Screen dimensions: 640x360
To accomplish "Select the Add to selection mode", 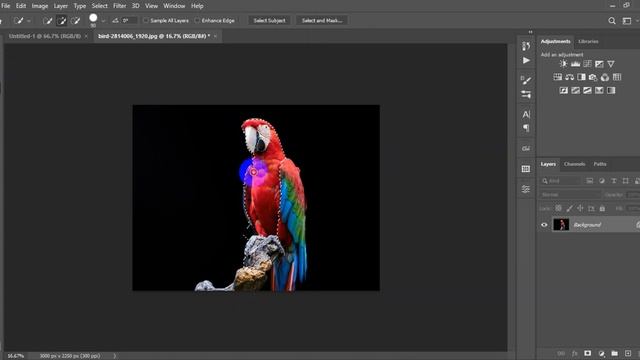I will click(62, 20).
